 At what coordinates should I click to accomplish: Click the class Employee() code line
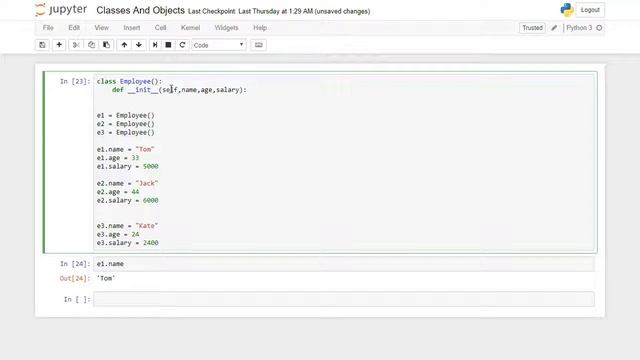[x=129, y=81]
